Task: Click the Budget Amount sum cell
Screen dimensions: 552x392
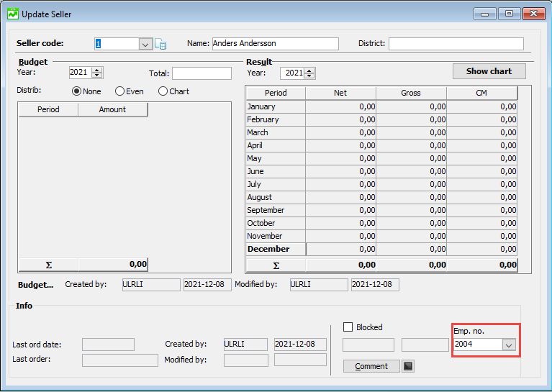Action: (x=112, y=264)
